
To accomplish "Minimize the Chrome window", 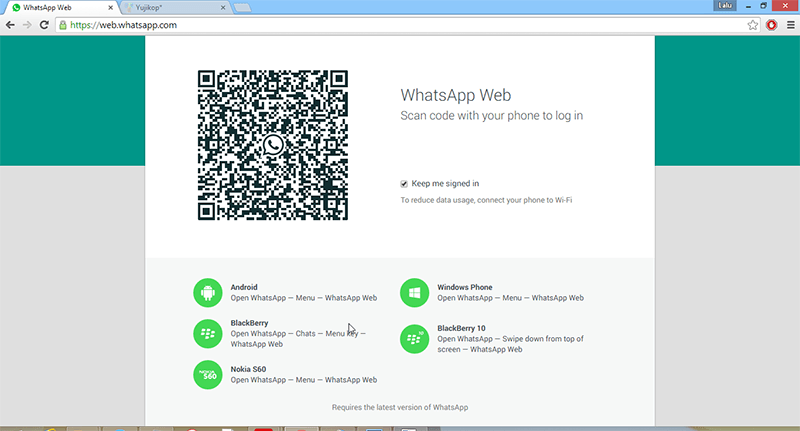I will 748,6.
